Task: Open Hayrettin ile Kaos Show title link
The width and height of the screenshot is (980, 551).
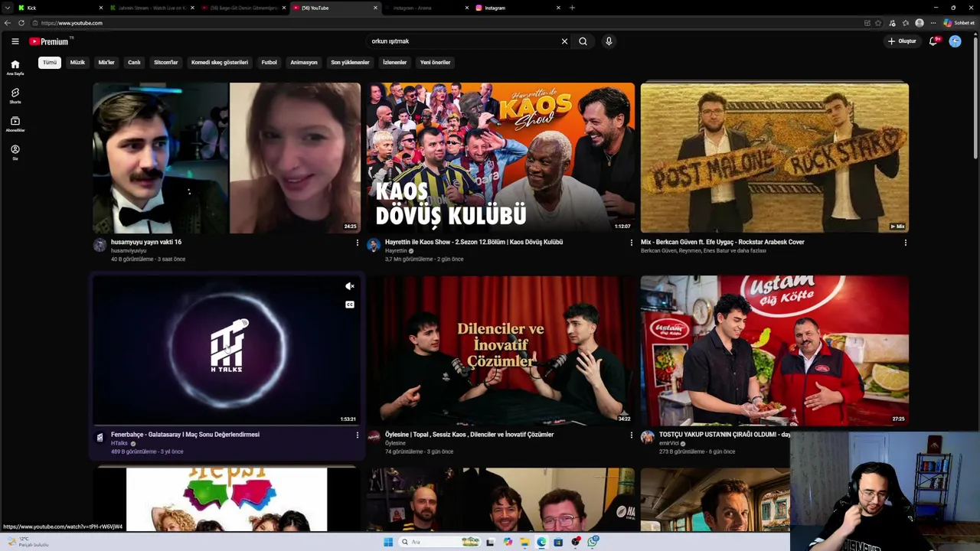Action: (x=474, y=242)
